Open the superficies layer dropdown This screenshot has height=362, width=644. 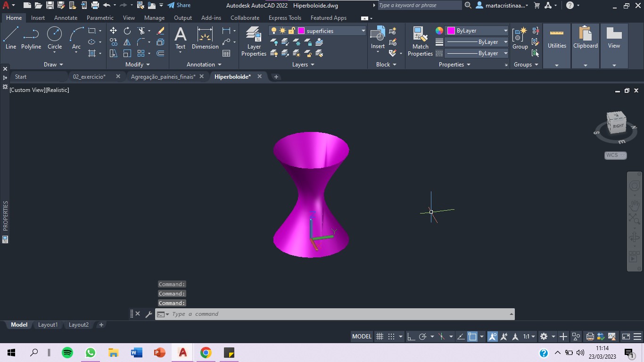pos(363,31)
